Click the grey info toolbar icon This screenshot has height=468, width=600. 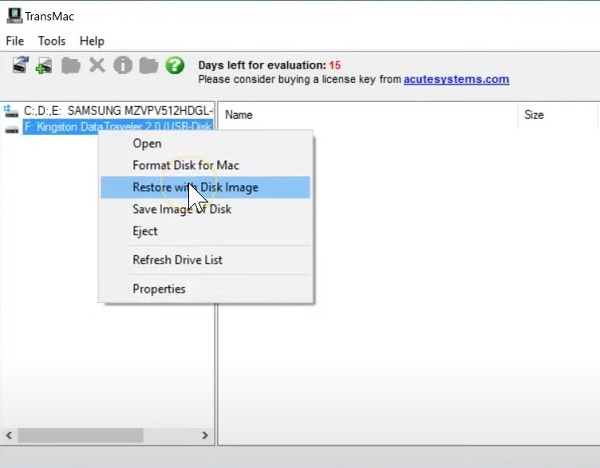pos(123,65)
